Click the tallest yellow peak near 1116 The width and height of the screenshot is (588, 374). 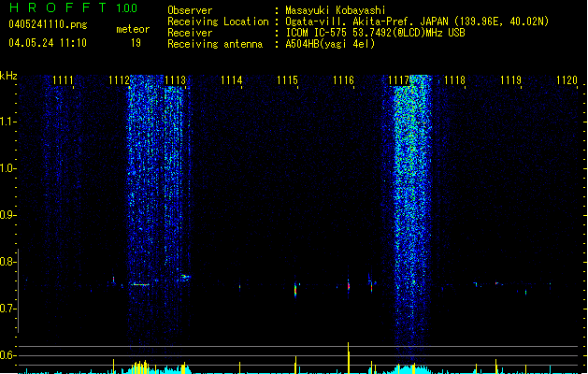pos(349,358)
